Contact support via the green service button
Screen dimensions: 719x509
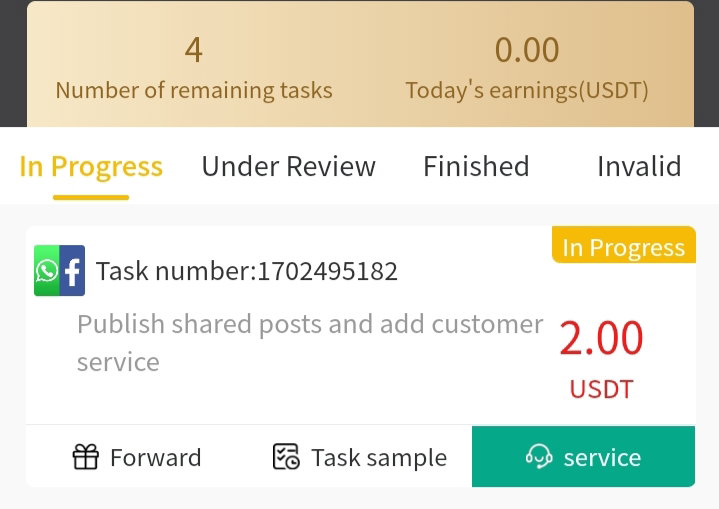(x=583, y=456)
